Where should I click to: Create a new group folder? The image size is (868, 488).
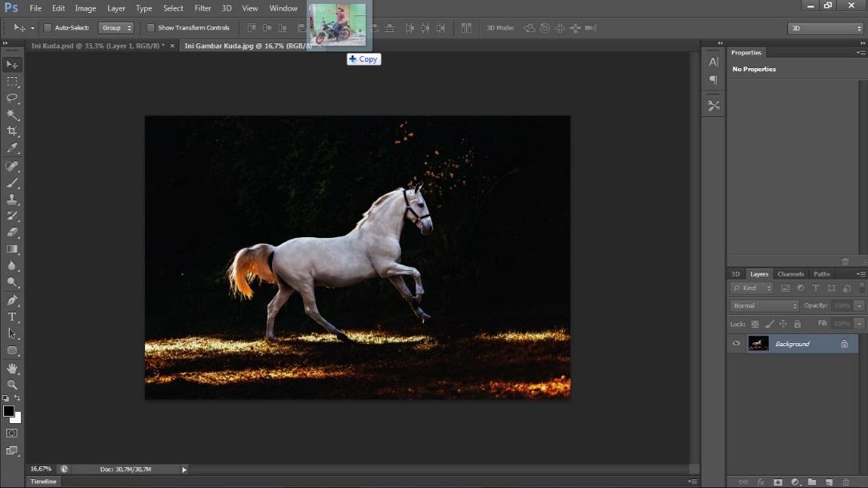(x=811, y=482)
